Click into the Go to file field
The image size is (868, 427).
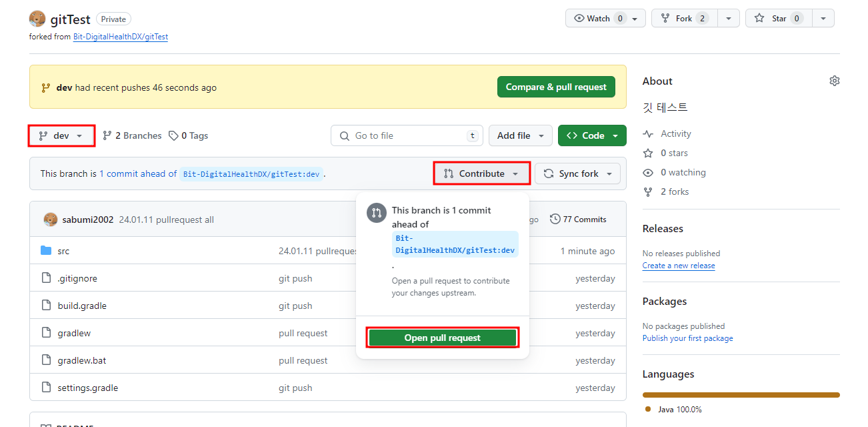(407, 135)
